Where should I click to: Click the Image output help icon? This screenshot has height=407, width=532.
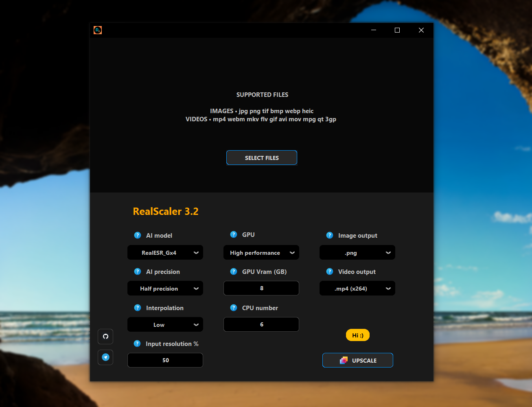pyautogui.click(x=329, y=235)
